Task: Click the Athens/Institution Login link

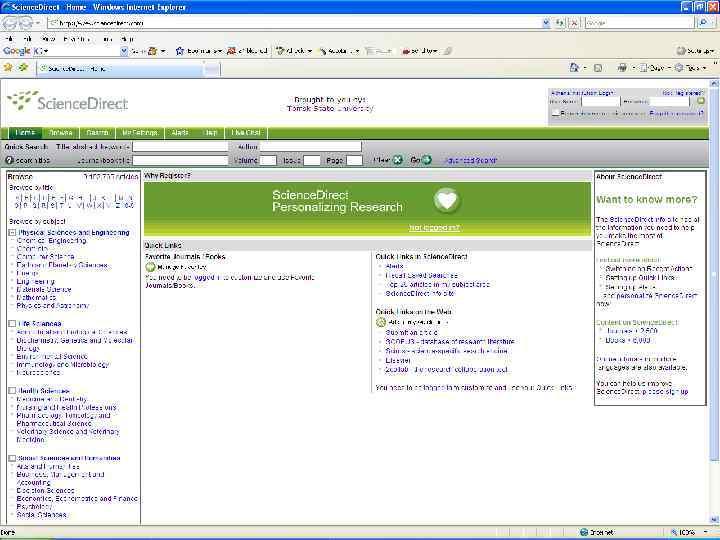Action: point(582,93)
